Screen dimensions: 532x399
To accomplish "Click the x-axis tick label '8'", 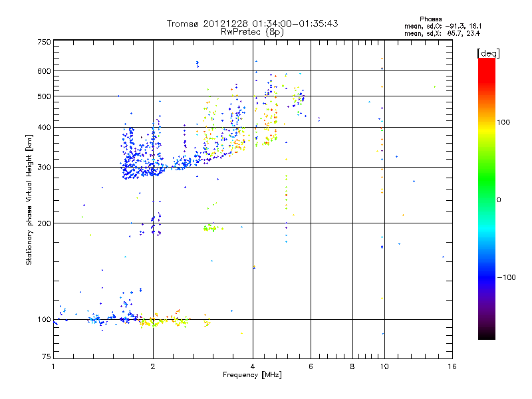I will pyautogui.click(x=352, y=366).
